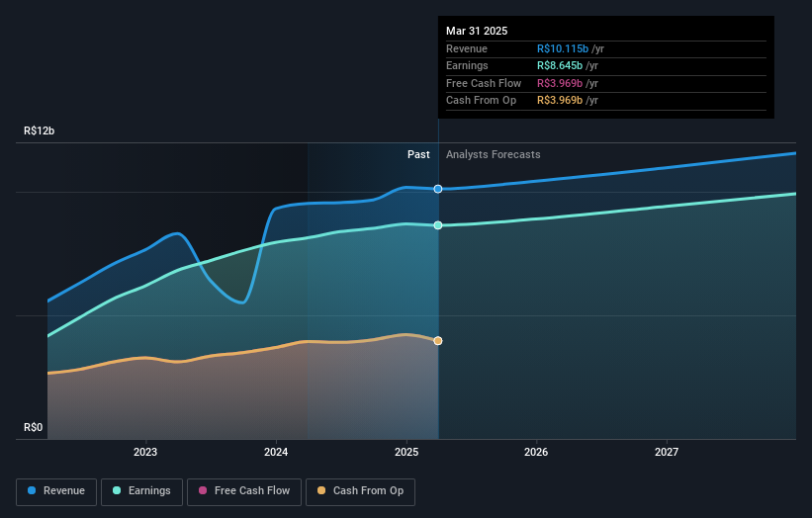Click the R$0 y-axis label
The width and height of the screenshot is (812, 518).
pyautogui.click(x=34, y=427)
